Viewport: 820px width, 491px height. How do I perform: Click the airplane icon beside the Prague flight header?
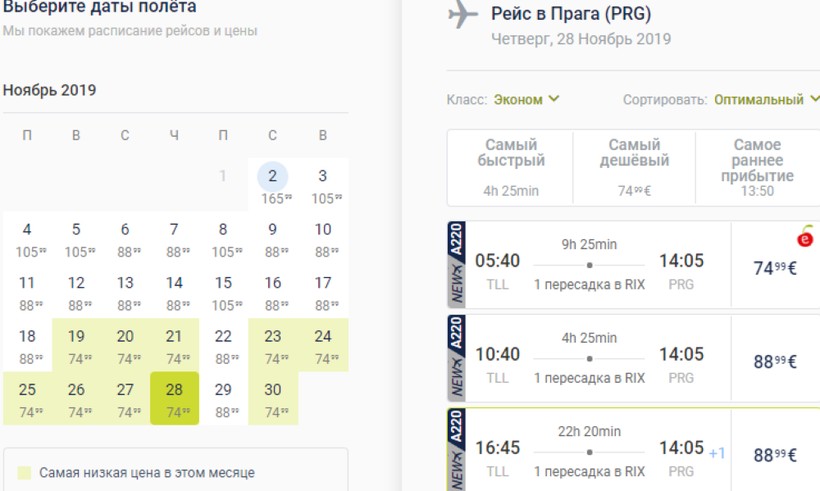coord(463,15)
